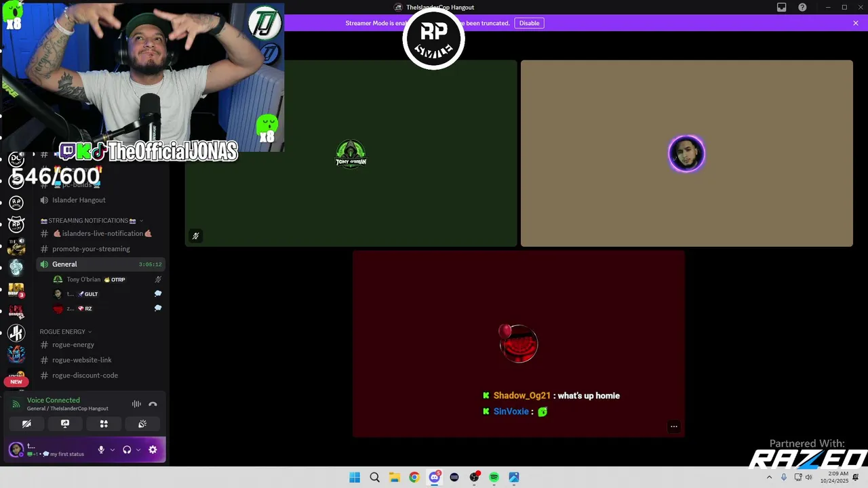The width and height of the screenshot is (868, 488).
Task: Disconnect from voice using the hang-up icon
Action: [x=153, y=404]
